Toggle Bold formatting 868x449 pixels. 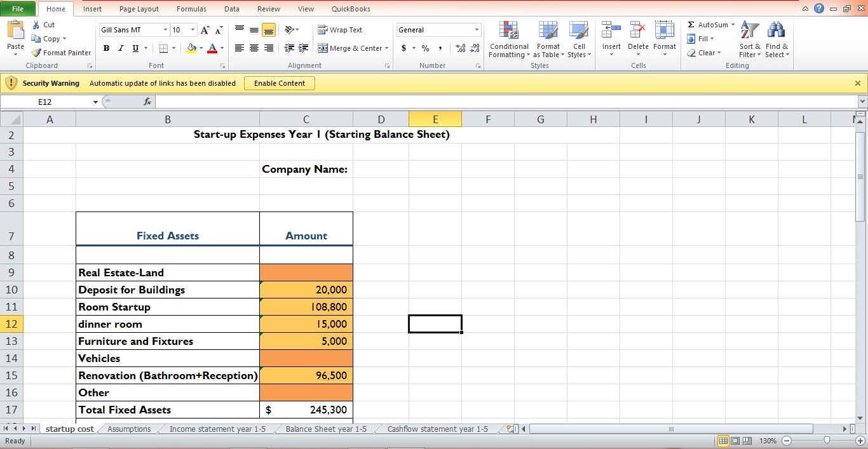click(106, 48)
